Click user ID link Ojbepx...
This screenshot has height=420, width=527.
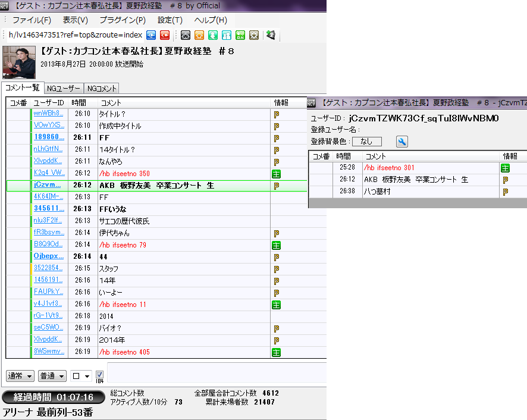(49, 256)
